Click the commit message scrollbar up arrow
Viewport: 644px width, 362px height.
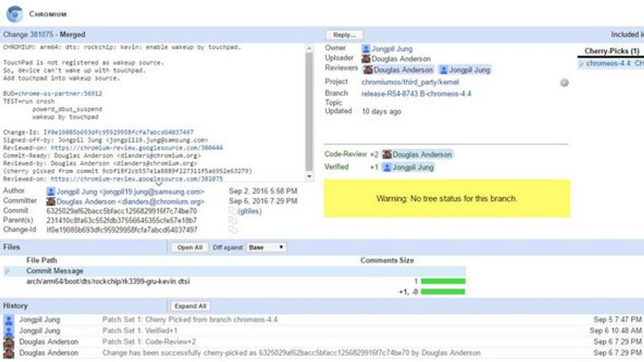click(x=309, y=48)
